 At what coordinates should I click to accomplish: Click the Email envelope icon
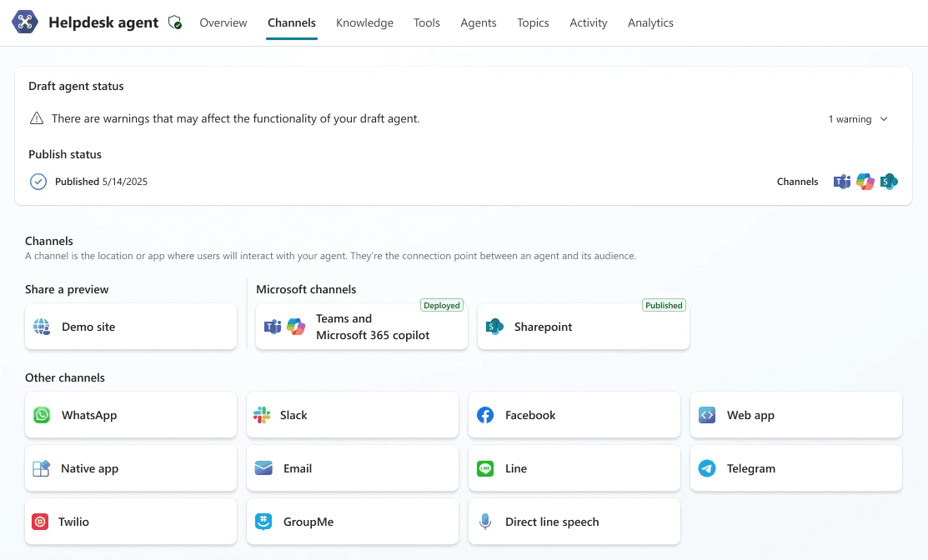coord(263,468)
